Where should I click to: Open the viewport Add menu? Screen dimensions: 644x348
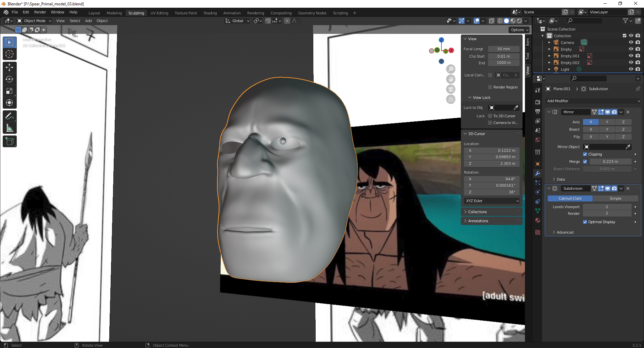(x=88, y=21)
